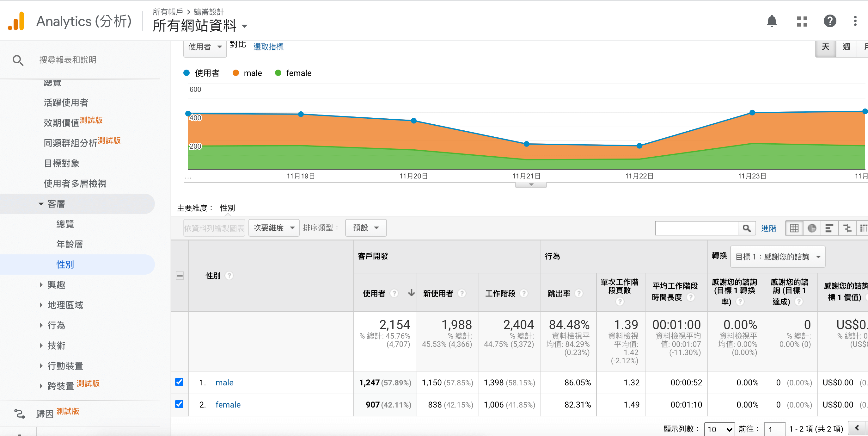Open the notifications bell

tap(771, 21)
